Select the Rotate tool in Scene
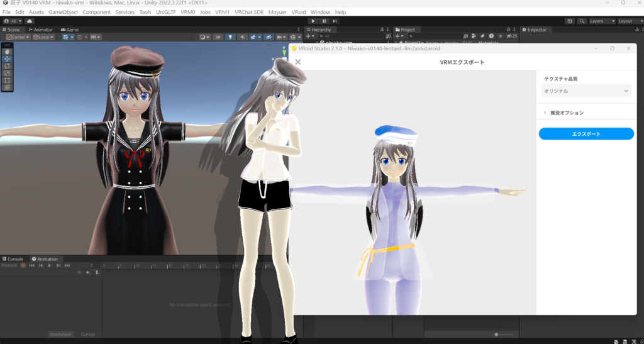The width and height of the screenshot is (644, 344). (x=7, y=65)
